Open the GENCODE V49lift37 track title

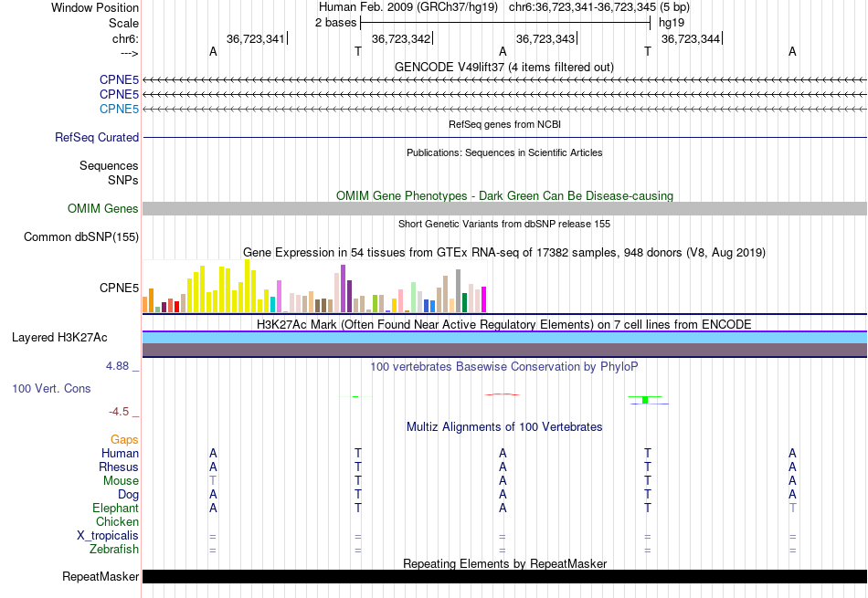point(503,67)
